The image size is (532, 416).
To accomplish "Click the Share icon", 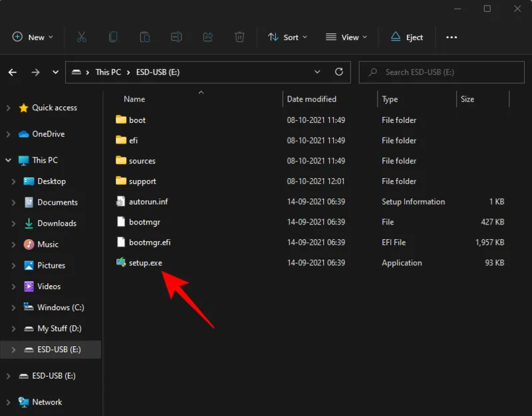I will tap(208, 37).
